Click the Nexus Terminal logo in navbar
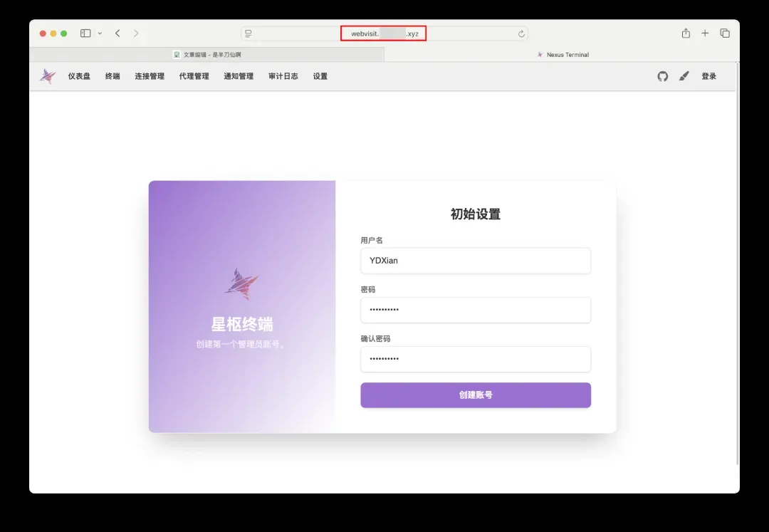This screenshot has width=769, height=532. click(48, 76)
